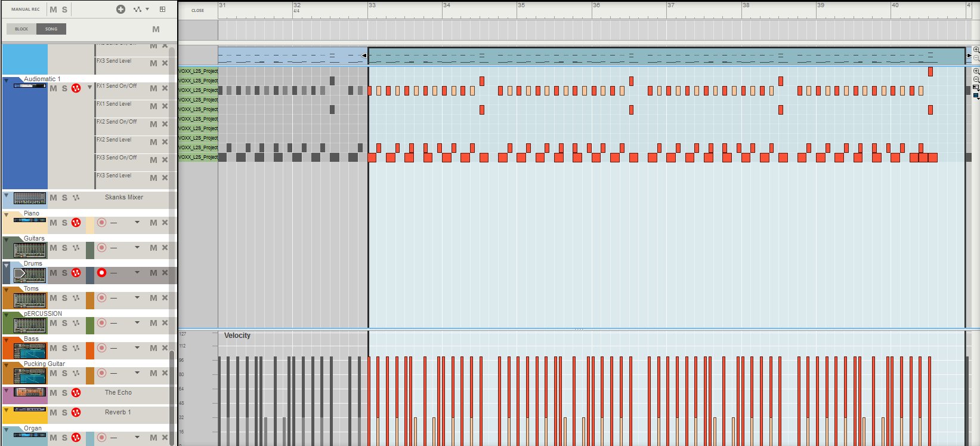Toggle record enable on Drums track
This screenshot has width=980, height=446.
(101, 273)
